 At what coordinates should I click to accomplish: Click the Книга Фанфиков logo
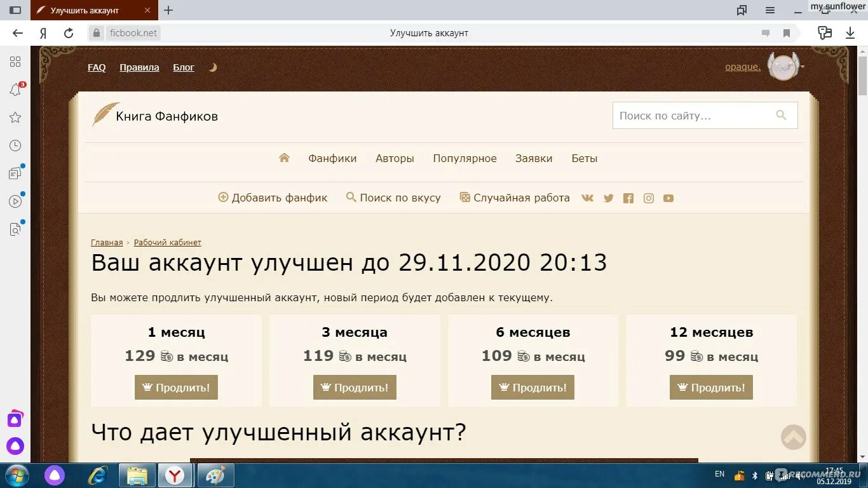pyautogui.click(x=155, y=116)
